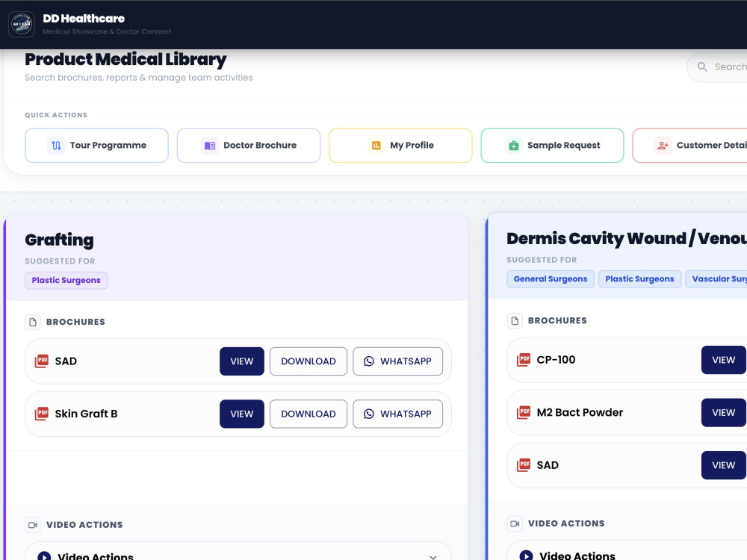747x560 pixels.
Task: Share Skin Graft B via WhatsApp
Action: point(398,414)
